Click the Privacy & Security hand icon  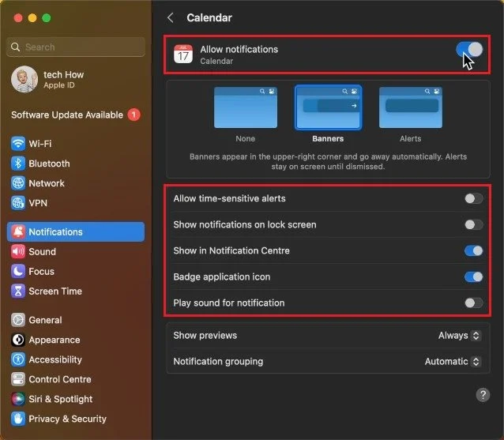point(18,419)
